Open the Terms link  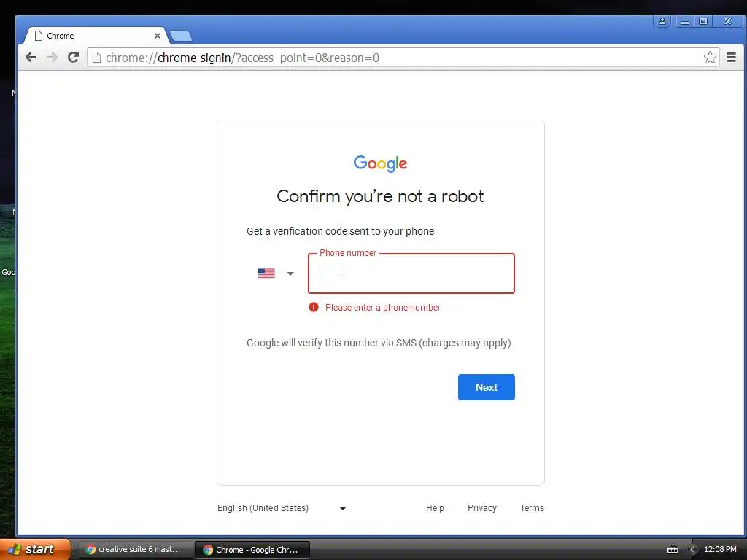(532, 508)
